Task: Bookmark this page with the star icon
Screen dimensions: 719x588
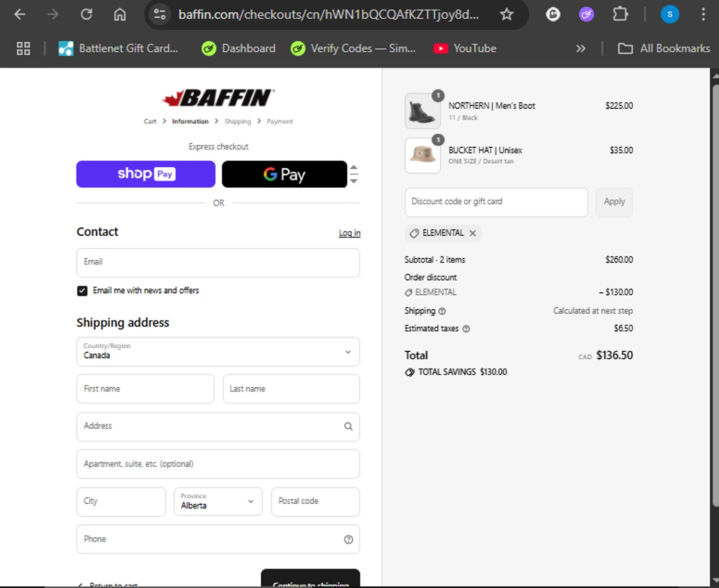Action: click(507, 14)
